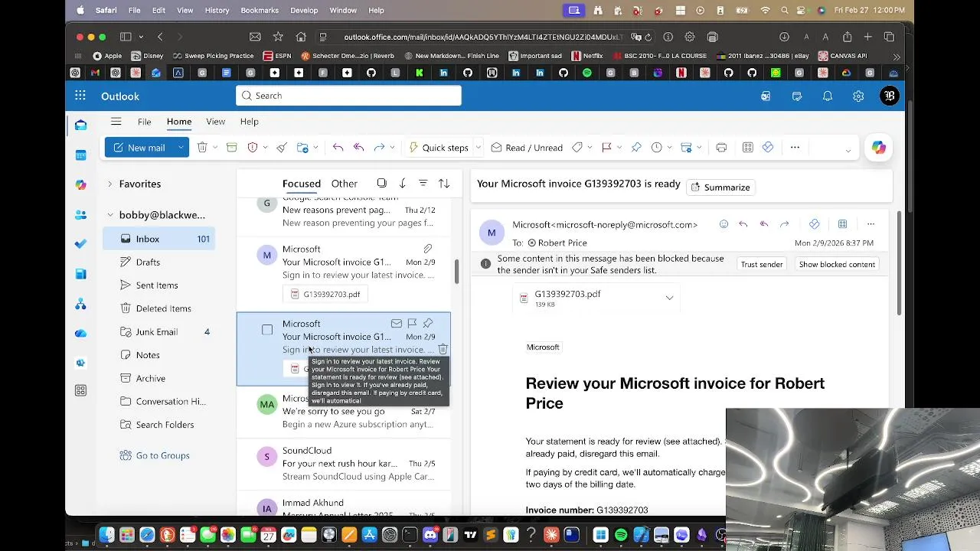Click the Delete trash icon in ribbon
The width and height of the screenshot is (980, 551).
tap(202, 148)
